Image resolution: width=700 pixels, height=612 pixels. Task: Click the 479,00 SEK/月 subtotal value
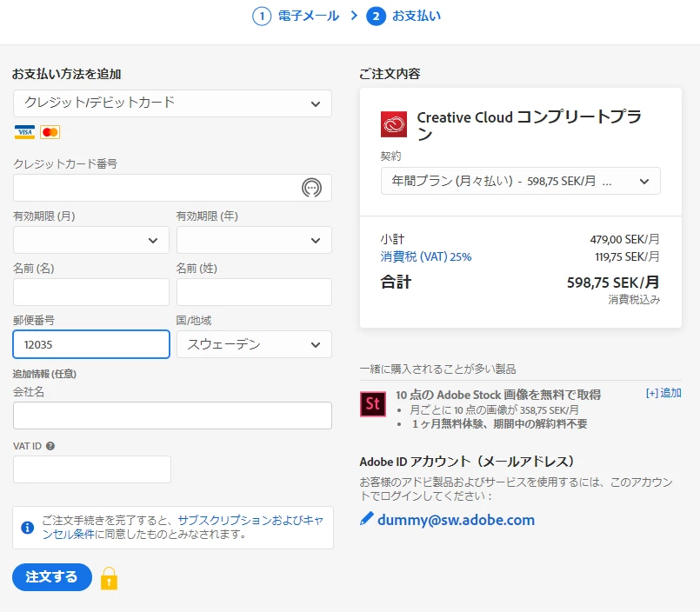coord(624,239)
